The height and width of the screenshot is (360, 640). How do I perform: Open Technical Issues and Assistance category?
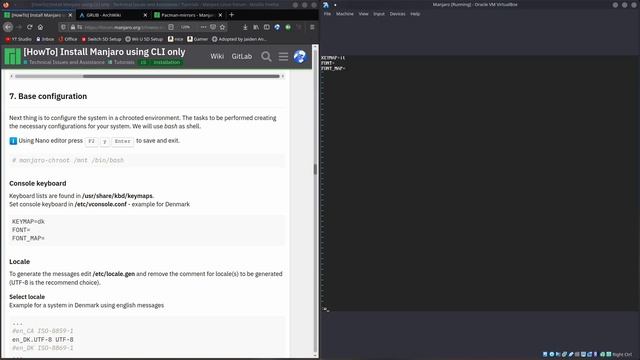pos(64,62)
